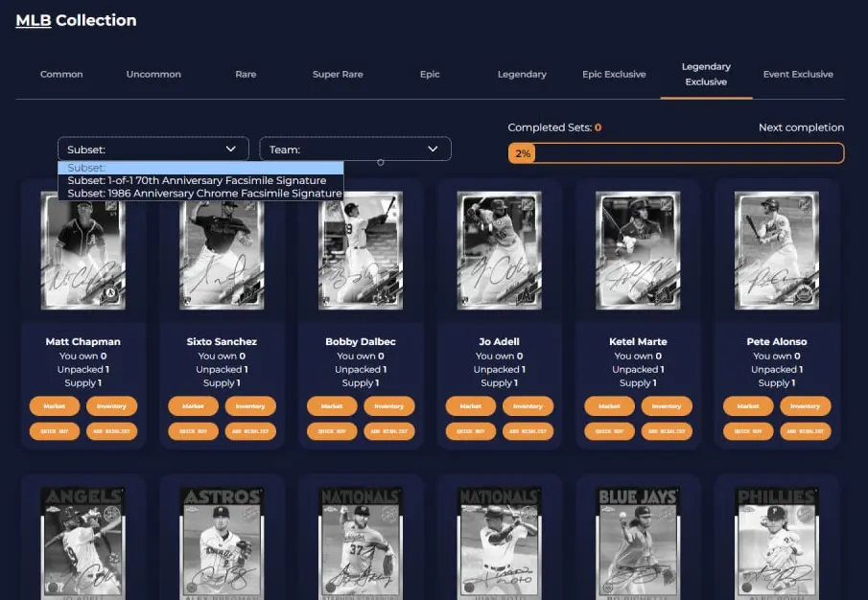View Inventory for Ketel Marte
Screen dimensions: 868x600
667,405
